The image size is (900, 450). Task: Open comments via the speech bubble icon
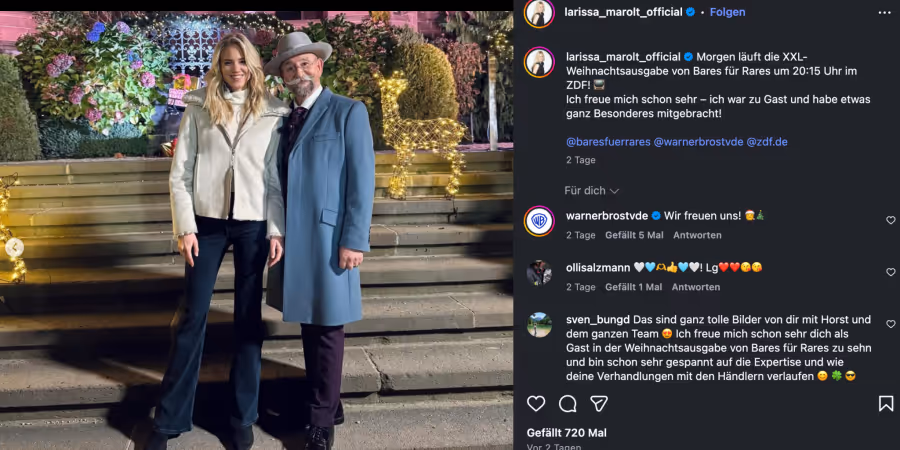[568, 404]
